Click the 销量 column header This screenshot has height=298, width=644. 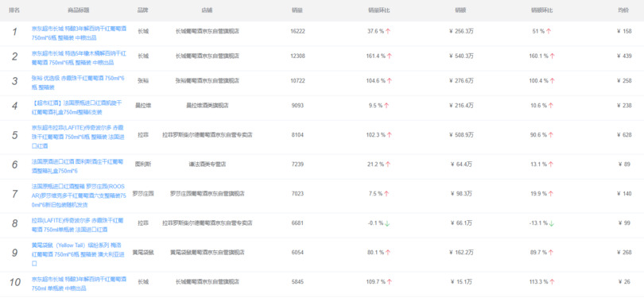click(297, 10)
